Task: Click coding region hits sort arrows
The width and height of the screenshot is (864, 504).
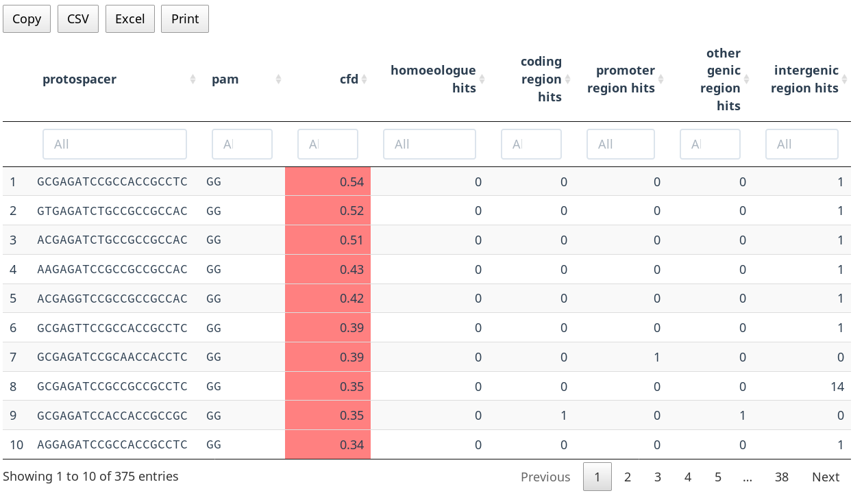Action: tap(567, 79)
